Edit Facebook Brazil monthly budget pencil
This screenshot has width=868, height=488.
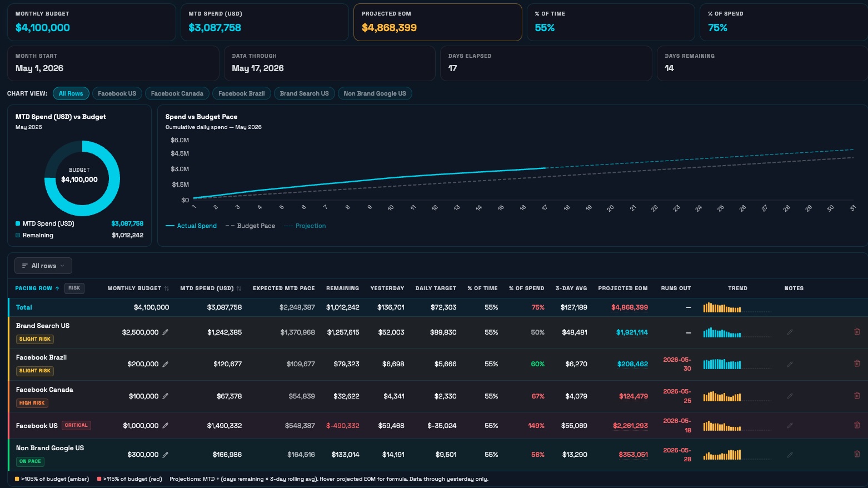coord(165,364)
